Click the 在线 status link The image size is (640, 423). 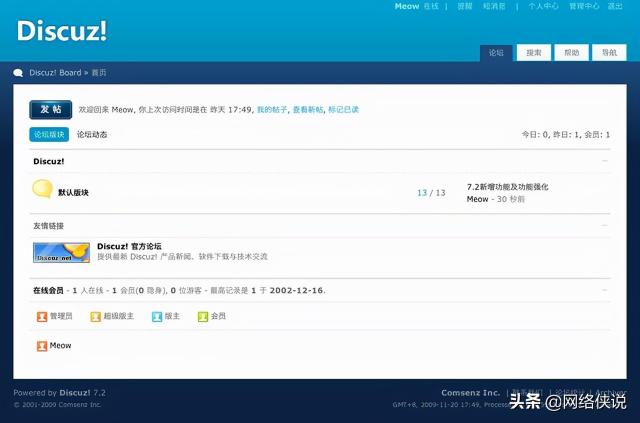[x=431, y=6]
